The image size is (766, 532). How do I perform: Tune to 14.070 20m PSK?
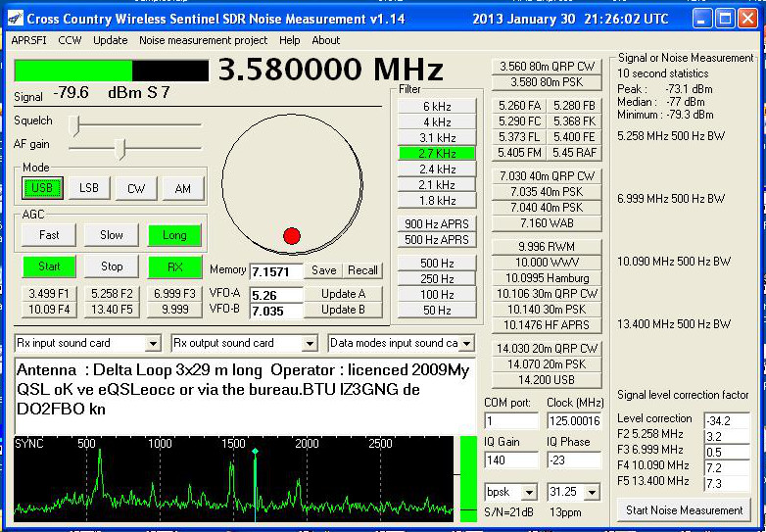click(547, 364)
